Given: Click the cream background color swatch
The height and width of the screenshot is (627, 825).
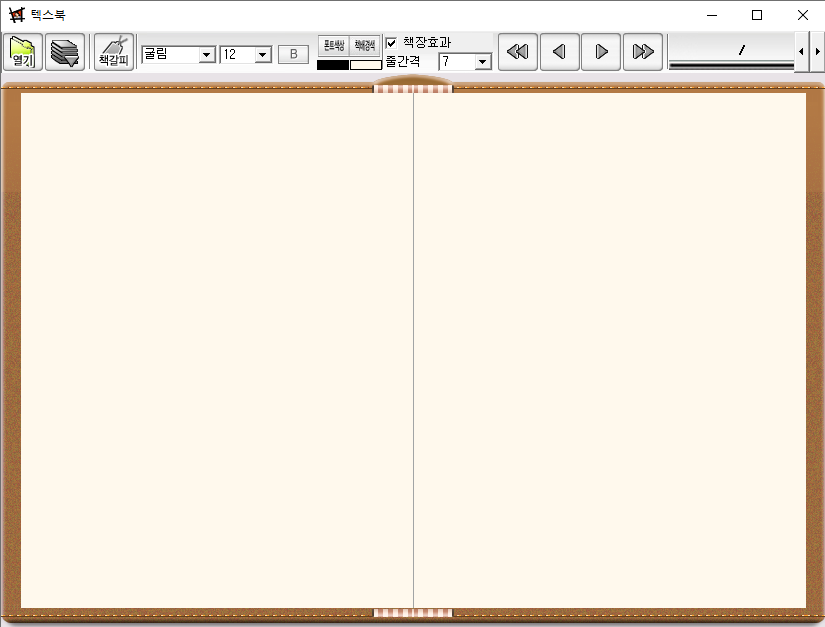Looking at the screenshot, I should click(x=366, y=65).
